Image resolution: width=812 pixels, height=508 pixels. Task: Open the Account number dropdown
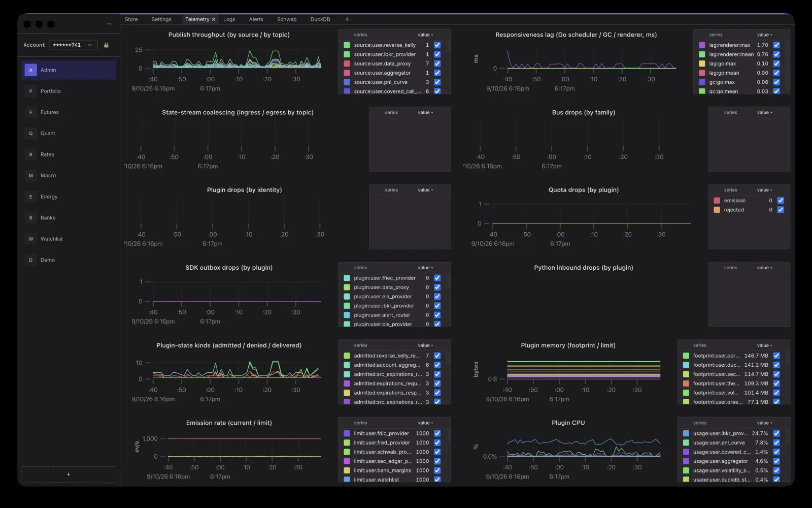74,45
